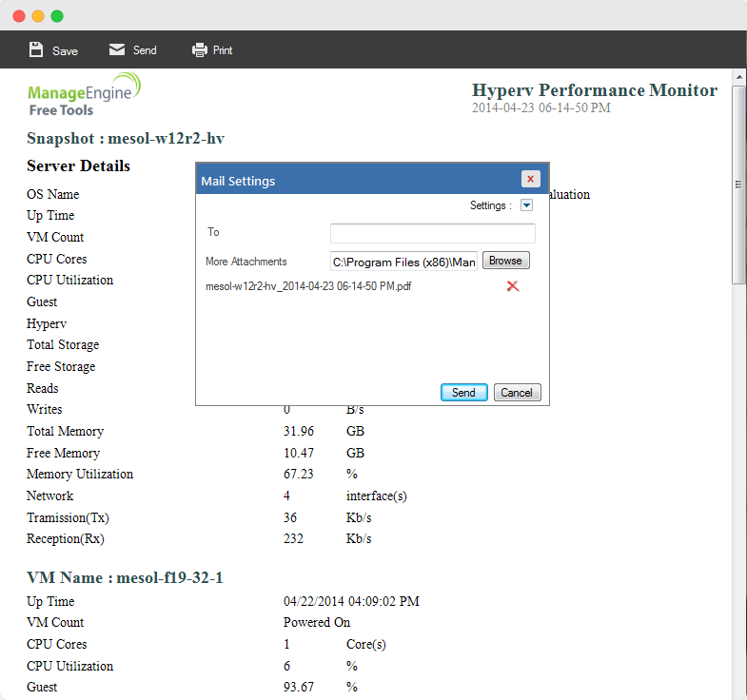This screenshot has height=700, width=747.
Task: Close the Mail Settings dialog
Action: click(x=531, y=179)
